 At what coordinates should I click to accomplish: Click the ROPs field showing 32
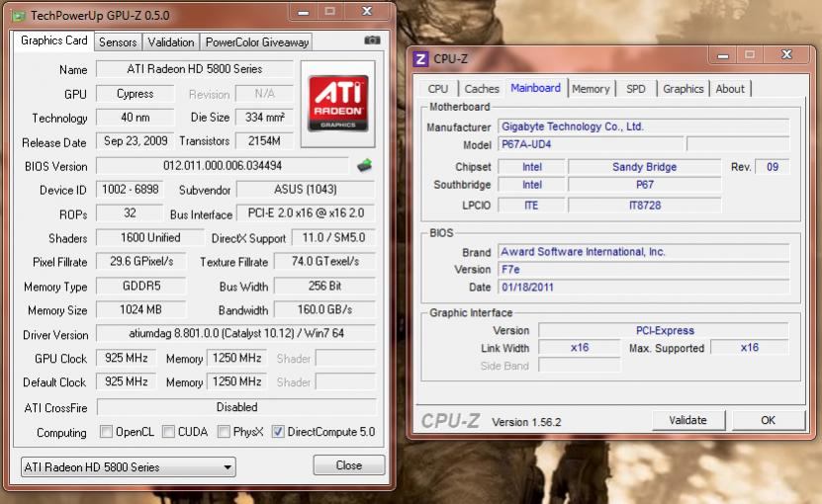(x=130, y=213)
